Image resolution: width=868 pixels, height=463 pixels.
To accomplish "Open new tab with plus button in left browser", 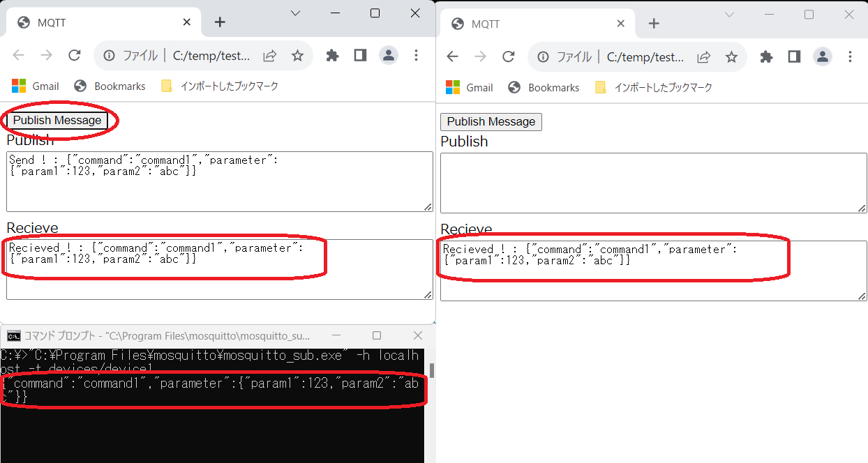I will tap(220, 22).
